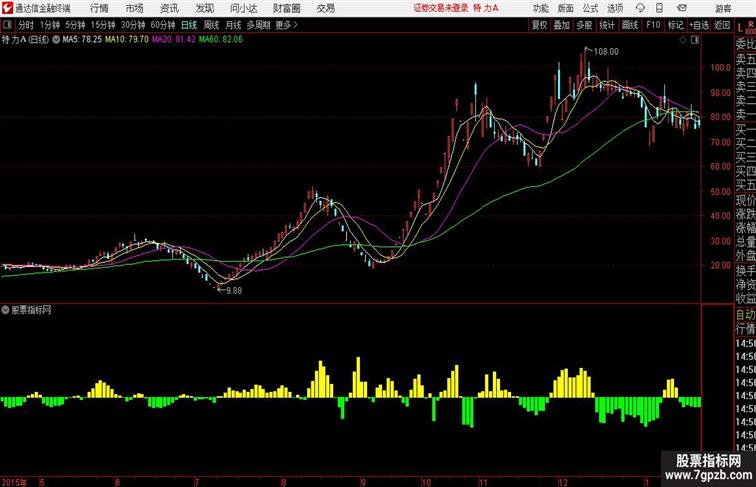
Task: Click the 股票指标网 indicator name
Action: coord(31,310)
